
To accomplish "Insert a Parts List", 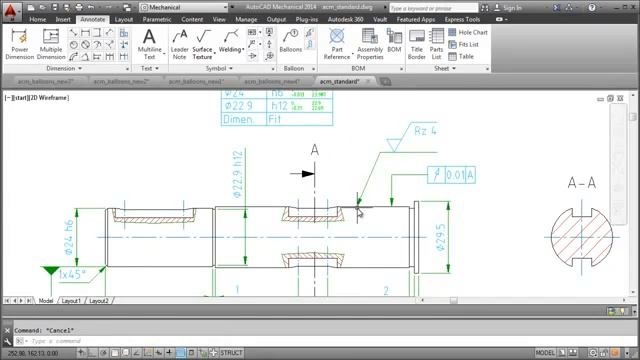I will (x=436, y=44).
